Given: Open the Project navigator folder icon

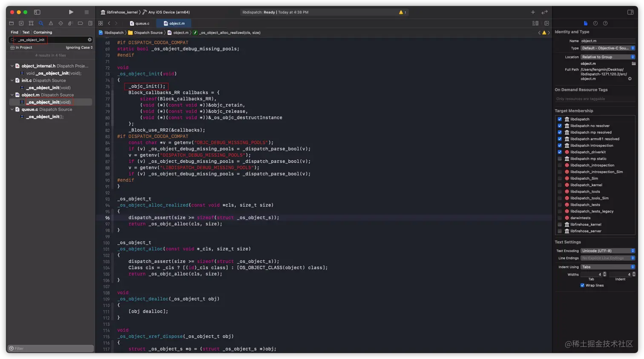Looking at the screenshot, I should click(x=11, y=23).
